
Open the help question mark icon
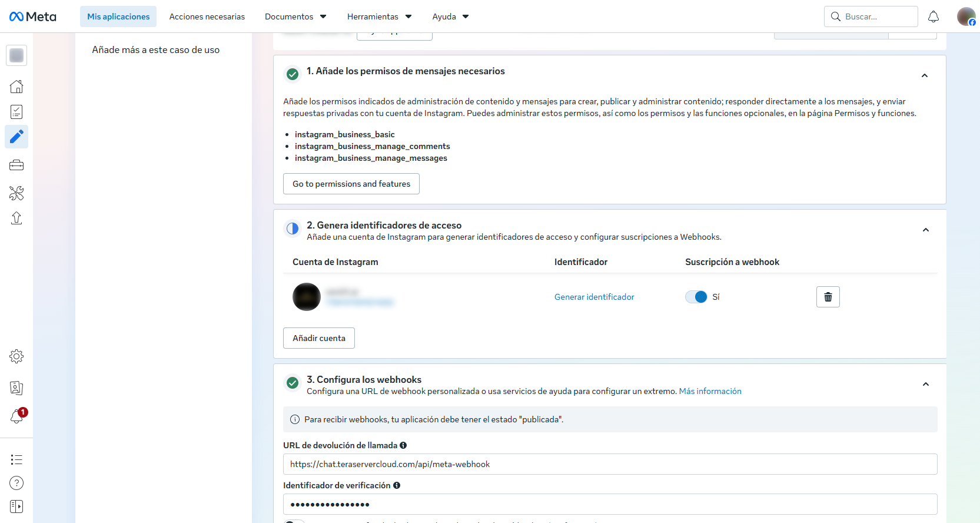click(x=16, y=483)
